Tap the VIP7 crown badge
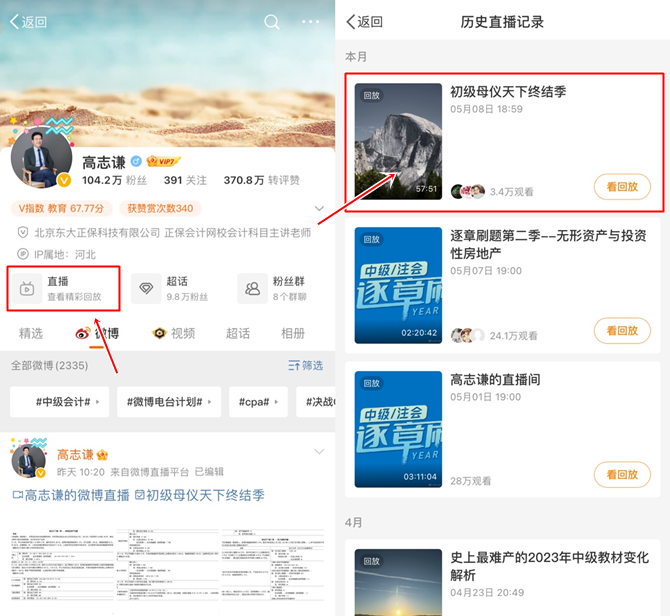Screen dimensions: 670x616 pos(163,161)
